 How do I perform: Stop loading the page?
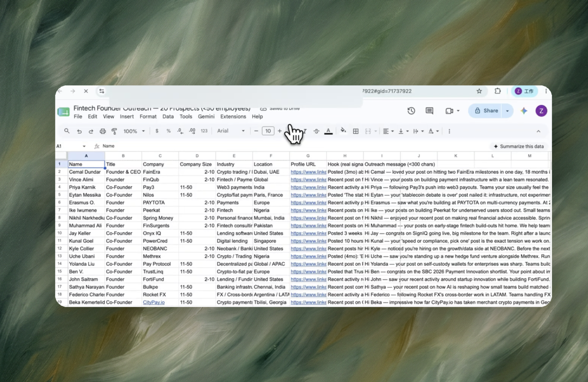(x=86, y=91)
